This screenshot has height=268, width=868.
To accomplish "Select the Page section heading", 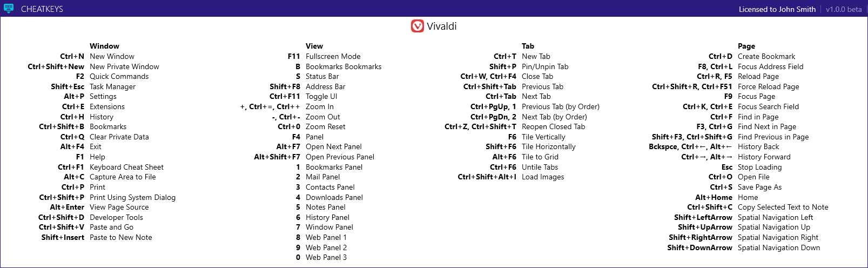I will click(746, 46).
